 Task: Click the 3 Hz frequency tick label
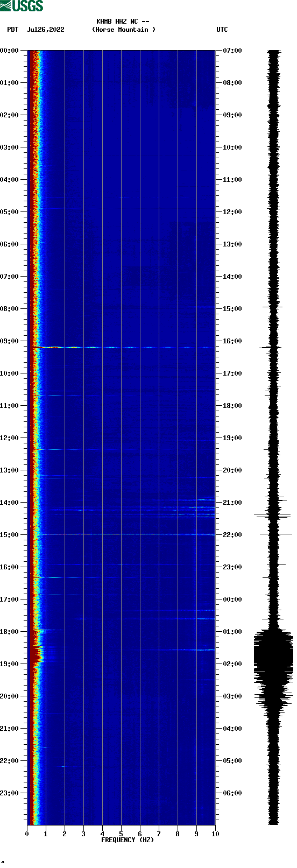click(83, 834)
